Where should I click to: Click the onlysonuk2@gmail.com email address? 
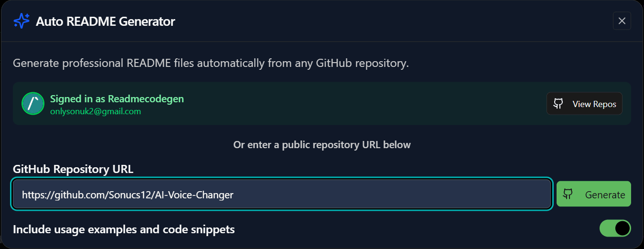coord(96,111)
